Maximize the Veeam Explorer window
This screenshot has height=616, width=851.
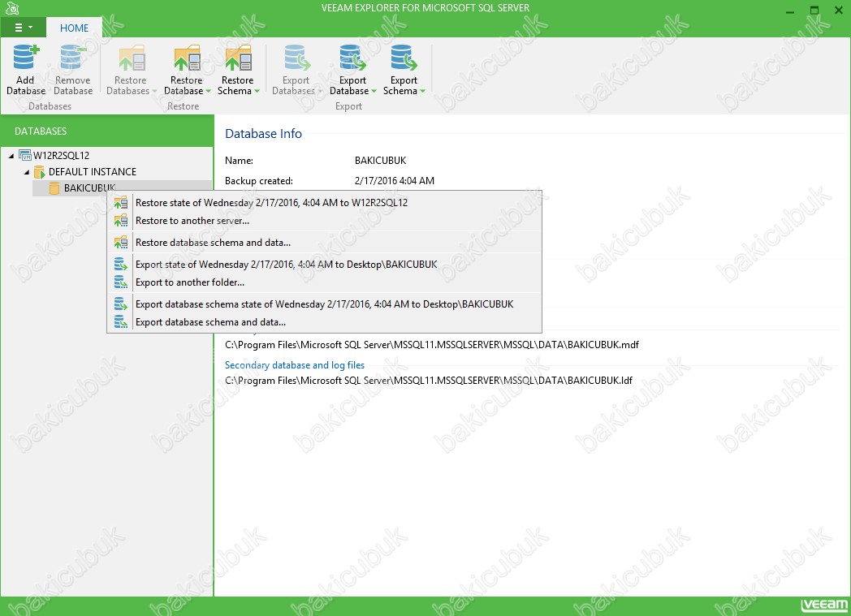[x=814, y=11]
